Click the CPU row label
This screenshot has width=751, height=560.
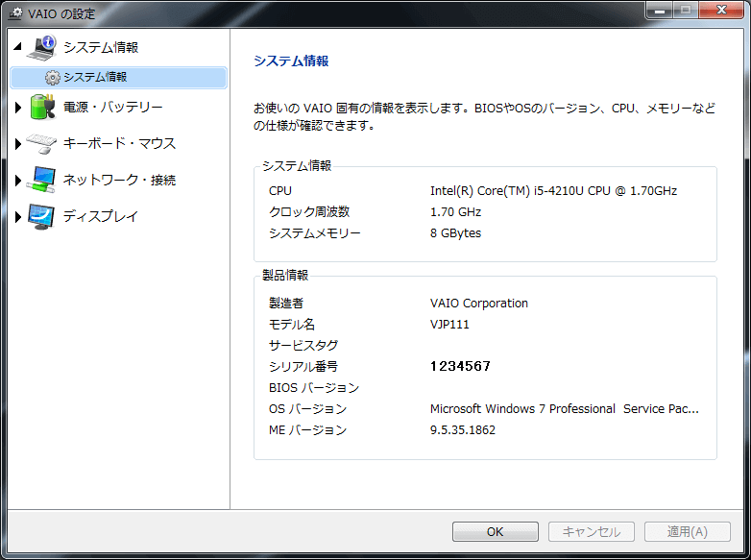[280, 190]
